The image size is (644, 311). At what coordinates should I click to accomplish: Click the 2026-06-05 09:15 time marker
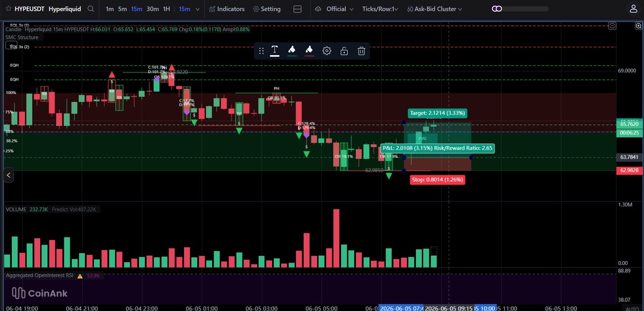(450, 308)
